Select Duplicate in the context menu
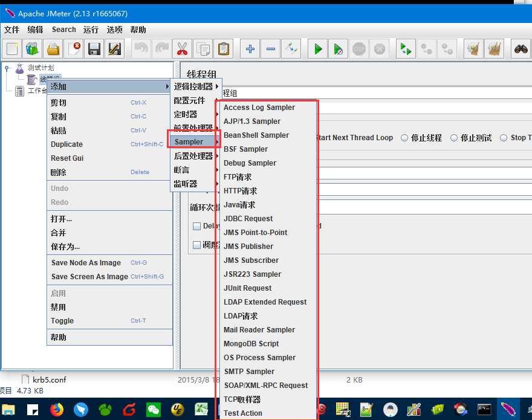532x420 pixels. click(x=109, y=144)
